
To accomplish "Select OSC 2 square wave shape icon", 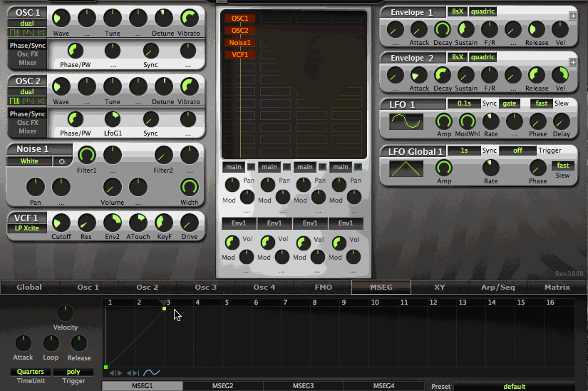I will click(x=14, y=101).
